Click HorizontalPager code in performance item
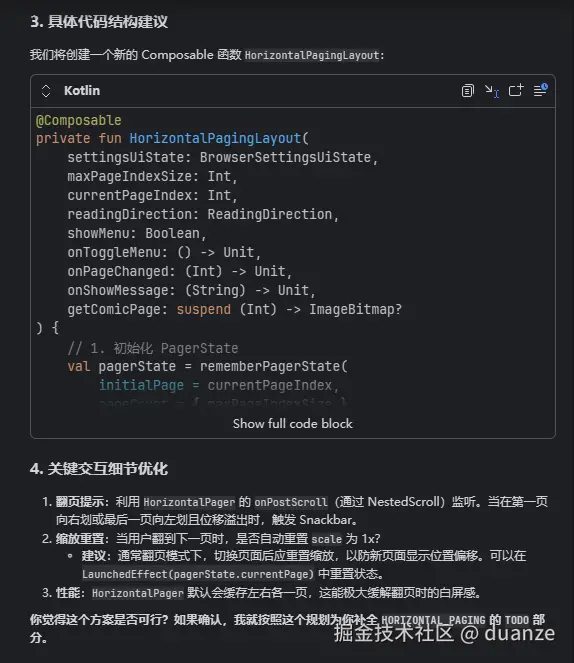The width and height of the screenshot is (574, 663). (138, 593)
